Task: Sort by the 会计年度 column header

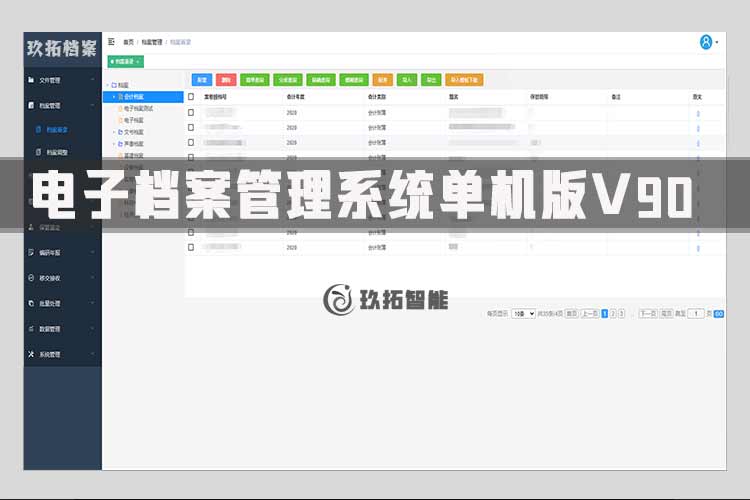Action: (295, 97)
